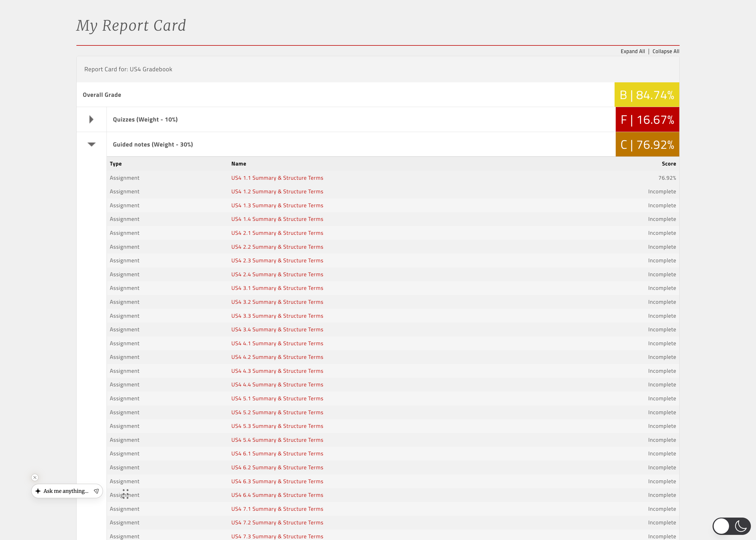Click the Score column header
Viewport: 756px width, 540px height.
[669, 164]
